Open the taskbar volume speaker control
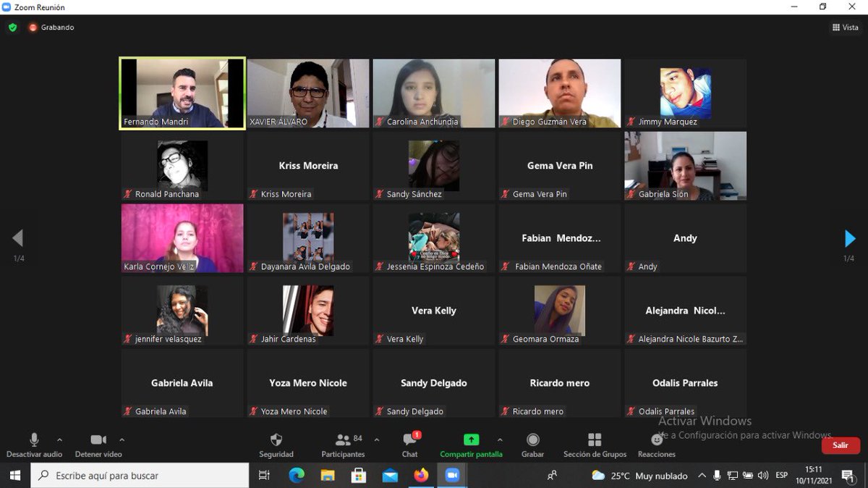 pos(762,476)
